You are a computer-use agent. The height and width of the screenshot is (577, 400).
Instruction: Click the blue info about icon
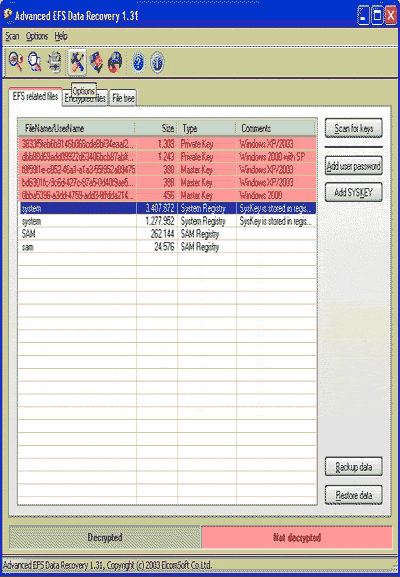pos(157,62)
